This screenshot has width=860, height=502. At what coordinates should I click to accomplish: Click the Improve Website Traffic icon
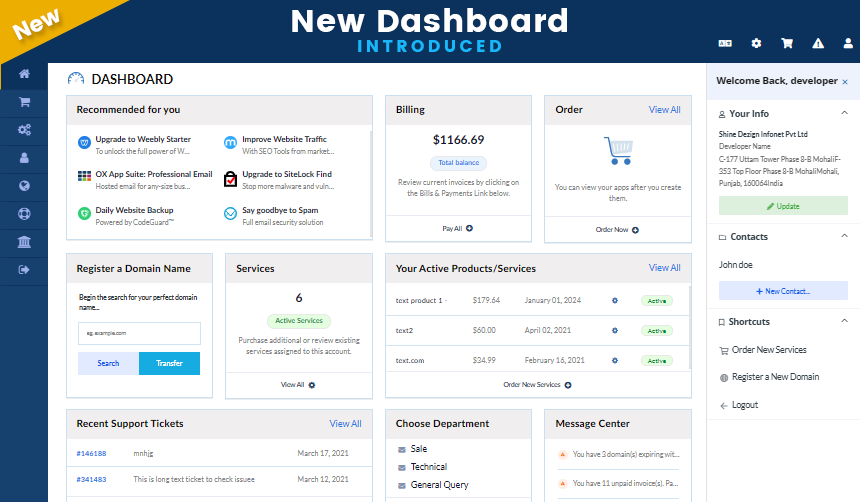pyautogui.click(x=230, y=143)
